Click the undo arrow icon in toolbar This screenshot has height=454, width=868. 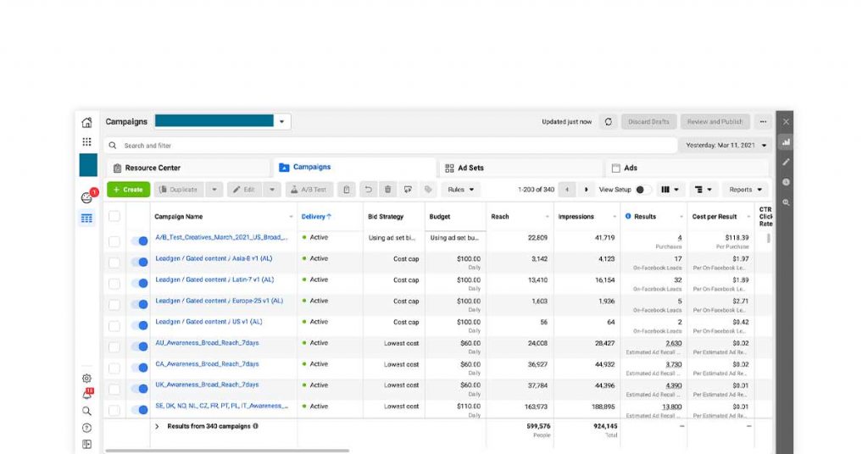click(x=367, y=190)
